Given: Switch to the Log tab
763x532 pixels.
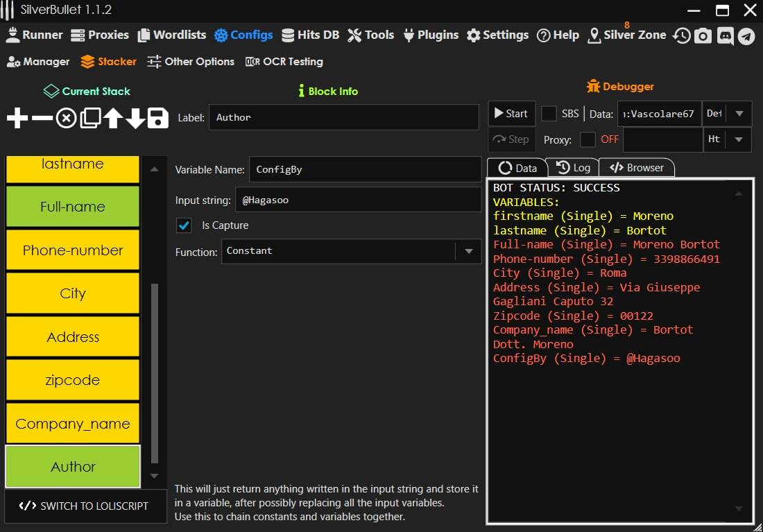Looking at the screenshot, I should pyautogui.click(x=573, y=168).
